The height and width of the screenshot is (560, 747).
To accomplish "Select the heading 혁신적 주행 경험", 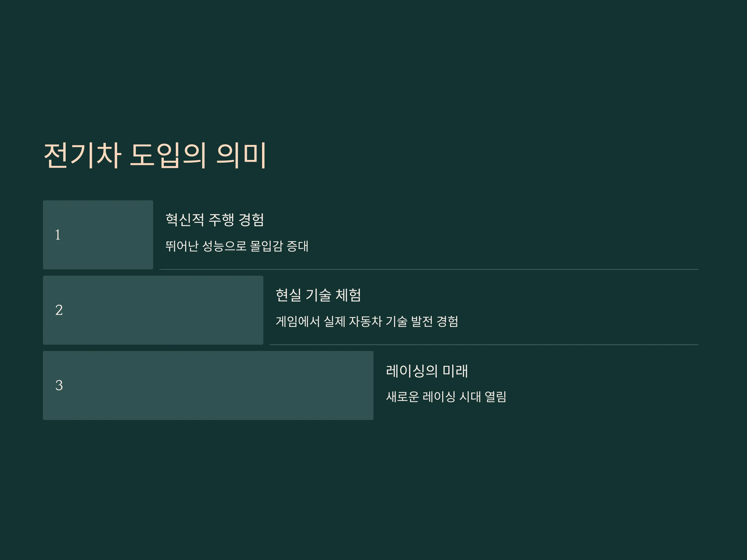I will tap(215, 220).
